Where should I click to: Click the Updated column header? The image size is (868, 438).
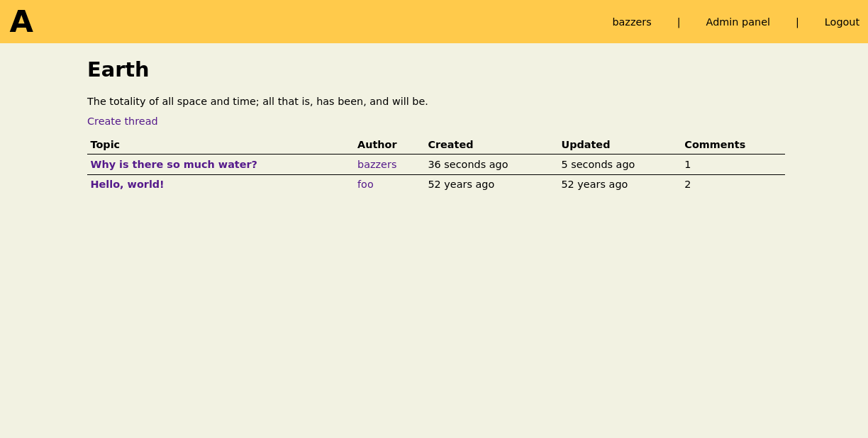586,145
